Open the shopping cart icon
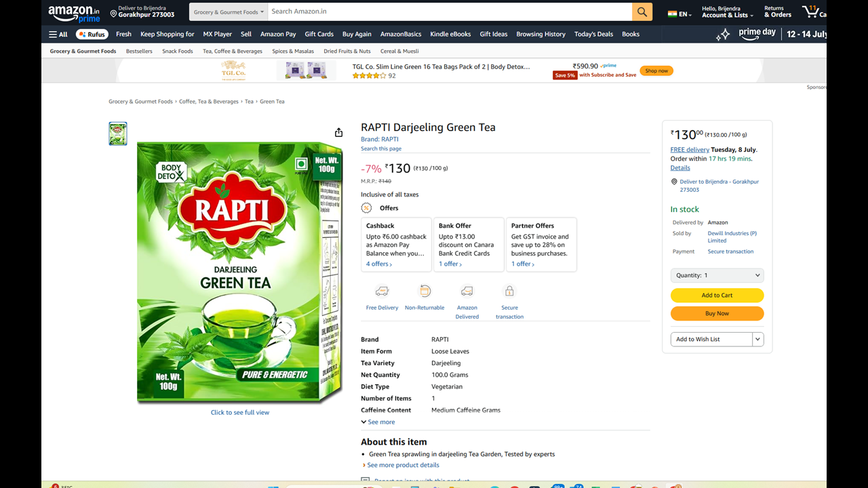The image size is (868, 488). click(x=812, y=12)
